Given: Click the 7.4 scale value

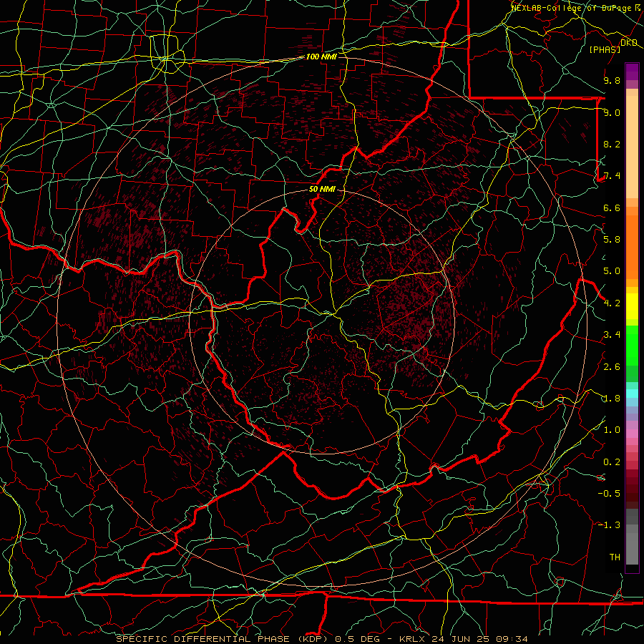Looking at the screenshot, I should (612, 176).
